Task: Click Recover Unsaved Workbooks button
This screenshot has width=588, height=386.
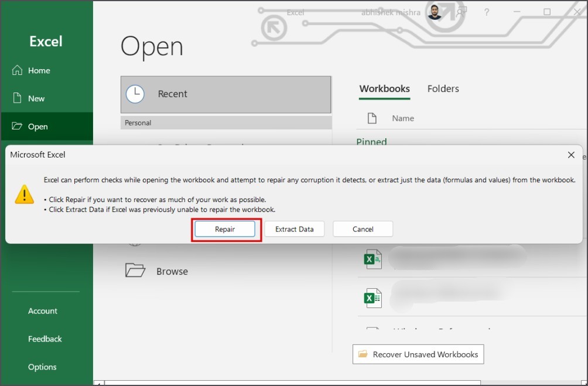Action: click(418, 354)
